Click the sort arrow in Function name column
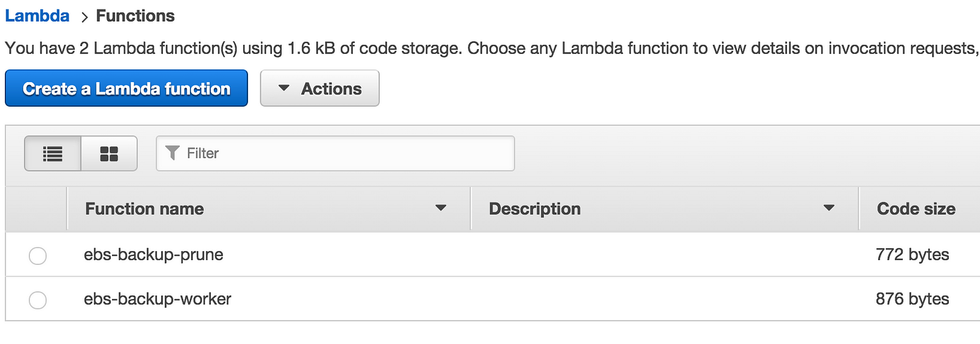This screenshot has width=980, height=344. coord(440,208)
